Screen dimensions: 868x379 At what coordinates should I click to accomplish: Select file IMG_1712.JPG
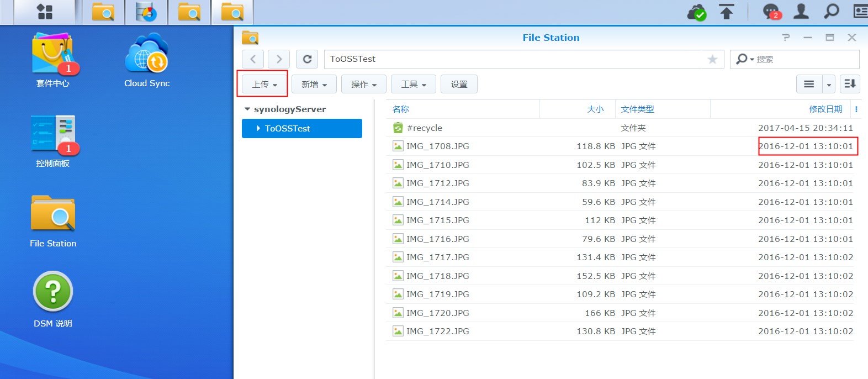coord(620,183)
